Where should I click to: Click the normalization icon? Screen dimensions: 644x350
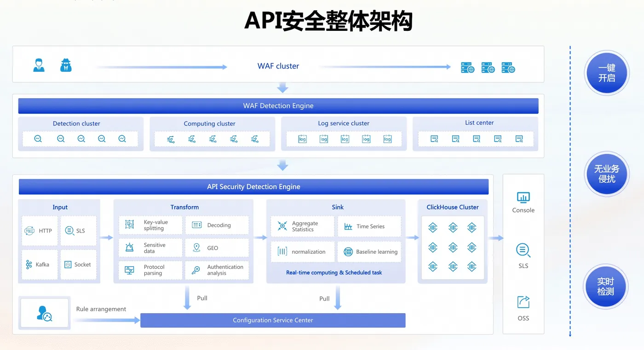282,251
